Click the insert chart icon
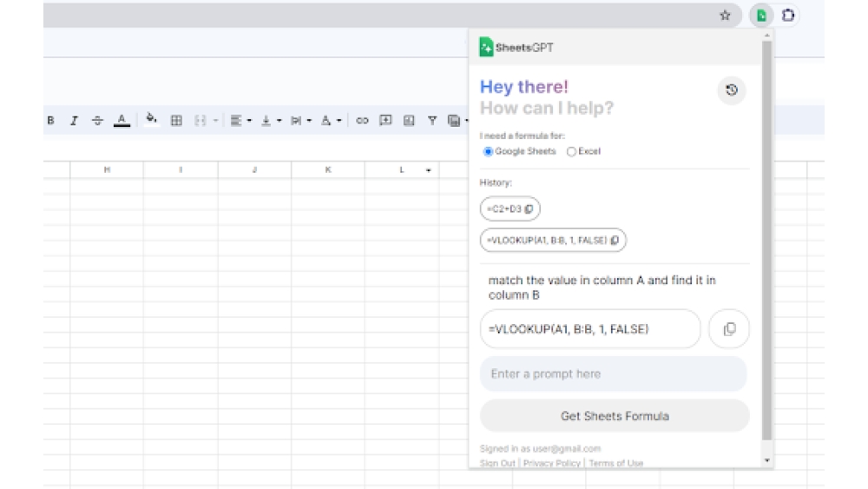The width and height of the screenshot is (868, 489). (409, 120)
